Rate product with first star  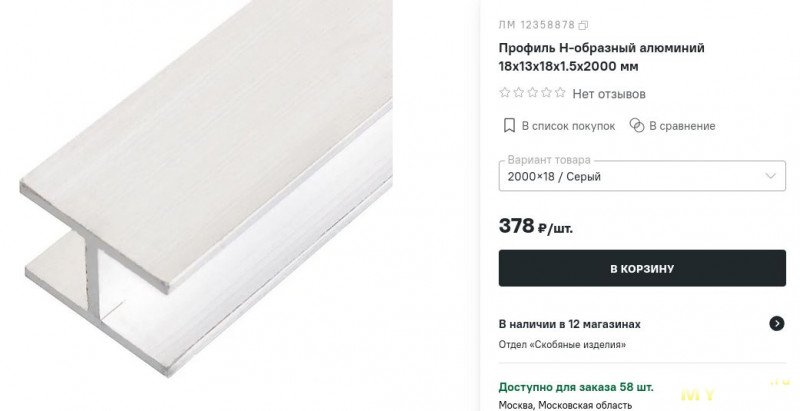click(505, 92)
